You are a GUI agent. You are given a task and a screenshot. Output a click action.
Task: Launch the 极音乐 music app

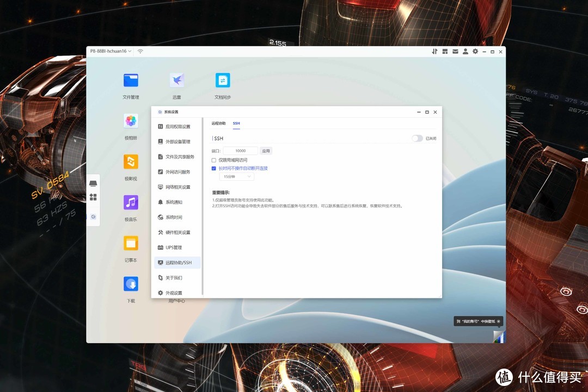click(x=131, y=203)
